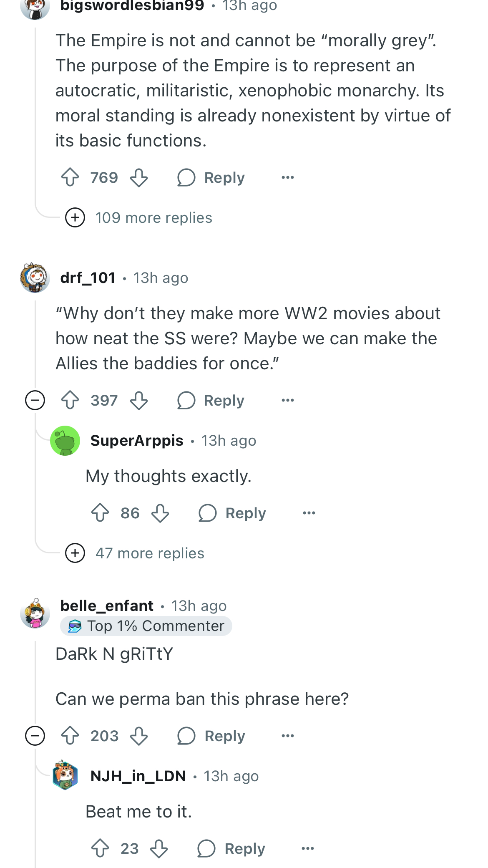Reply to drf_101's WW2 movies comment
The image size is (488, 868).
tap(211, 400)
